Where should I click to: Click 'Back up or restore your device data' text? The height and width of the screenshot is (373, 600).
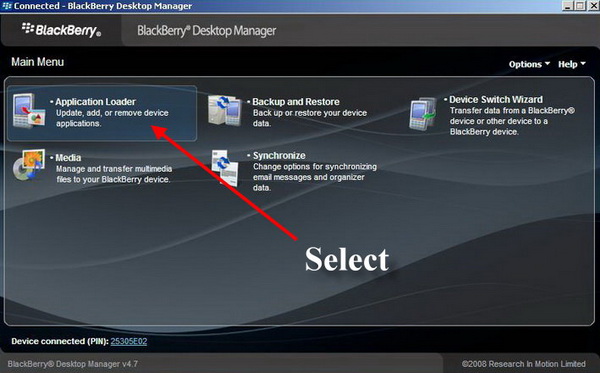pyautogui.click(x=310, y=118)
